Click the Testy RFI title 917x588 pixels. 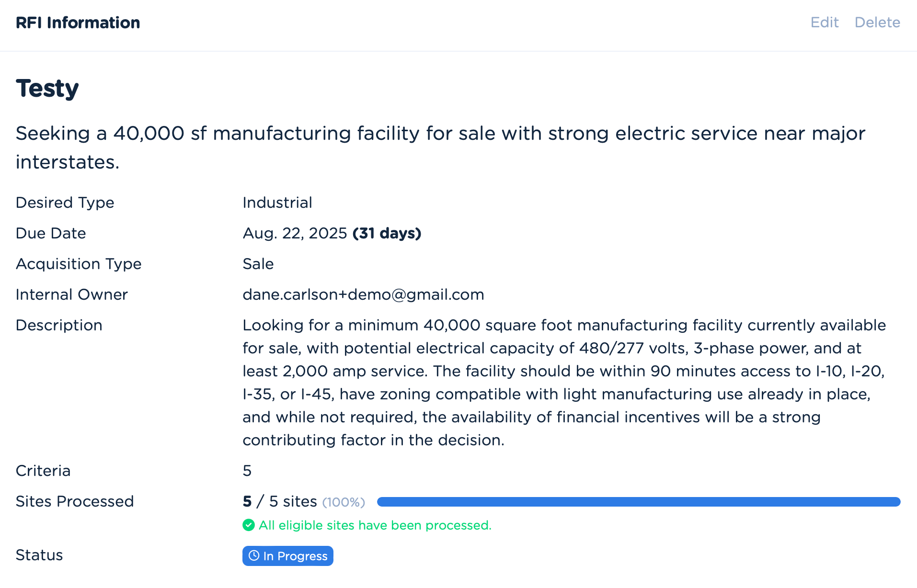47,89
